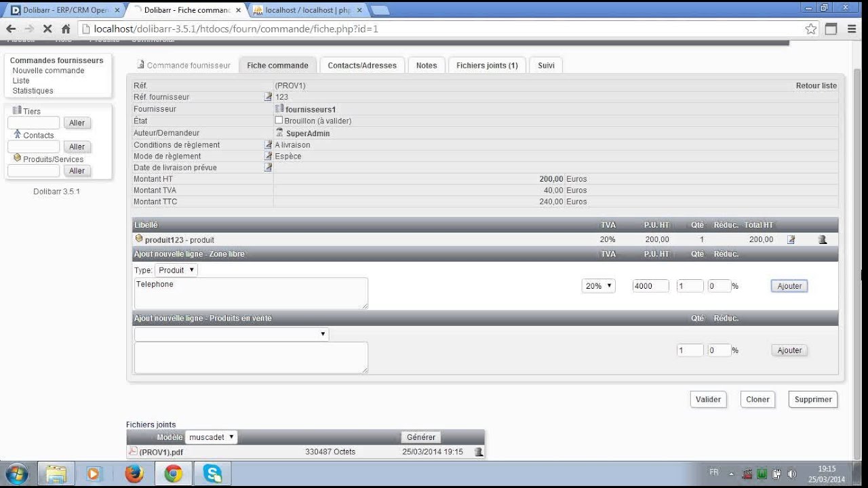Click the produit123 product icon
Viewport: 868px width, 488px height.
[x=139, y=239]
